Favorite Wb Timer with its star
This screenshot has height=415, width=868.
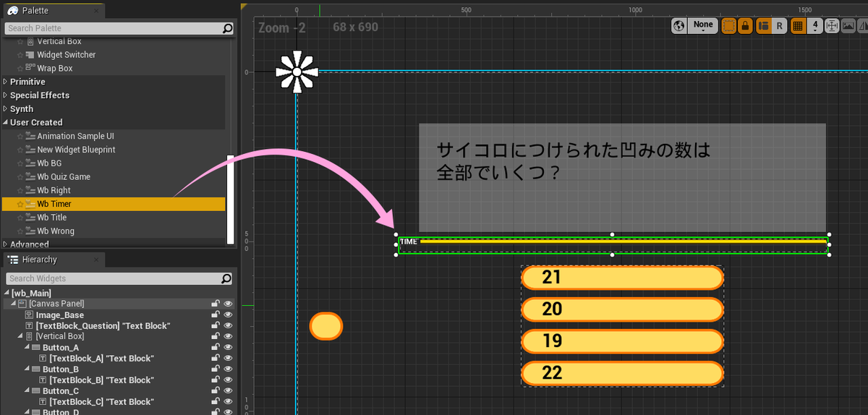point(20,205)
